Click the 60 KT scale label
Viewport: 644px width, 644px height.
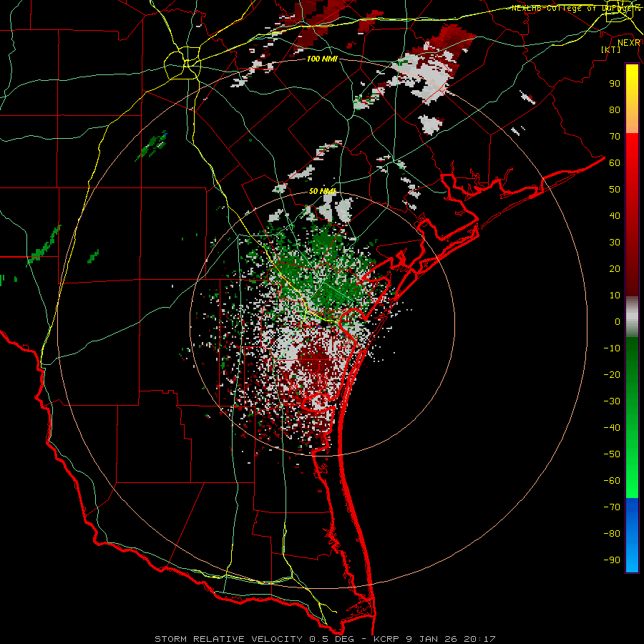(615, 162)
